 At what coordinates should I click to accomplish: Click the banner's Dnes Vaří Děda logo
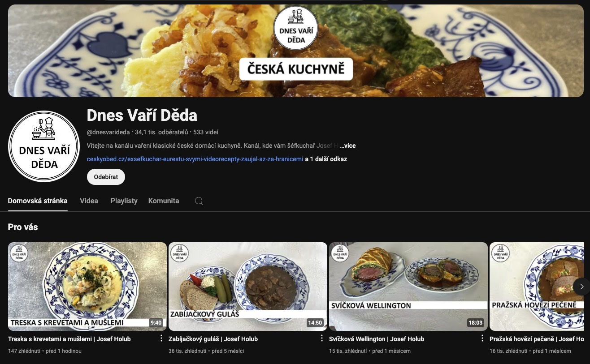pyautogui.click(x=295, y=28)
